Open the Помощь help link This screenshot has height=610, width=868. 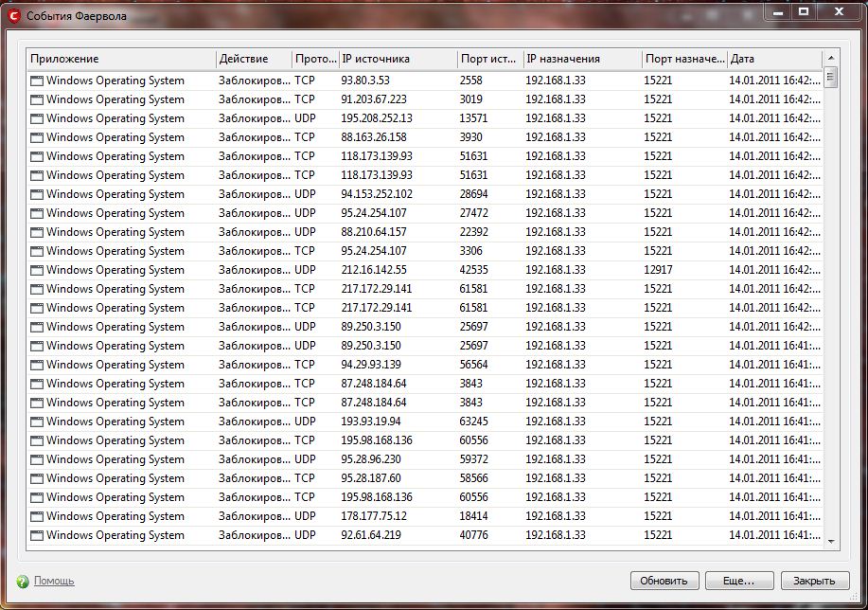tap(54, 581)
